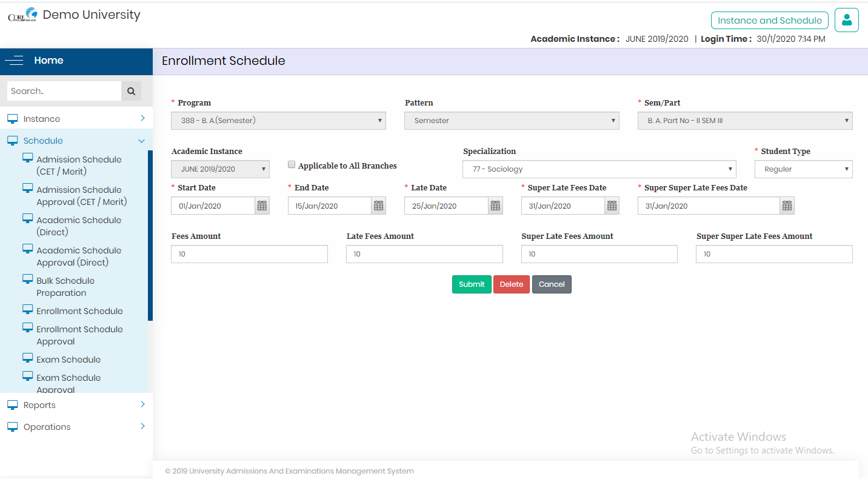Click the sidebar scrollbar in the Schedule menu
This screenshot has height=479, width=868.
pos(150,235)
